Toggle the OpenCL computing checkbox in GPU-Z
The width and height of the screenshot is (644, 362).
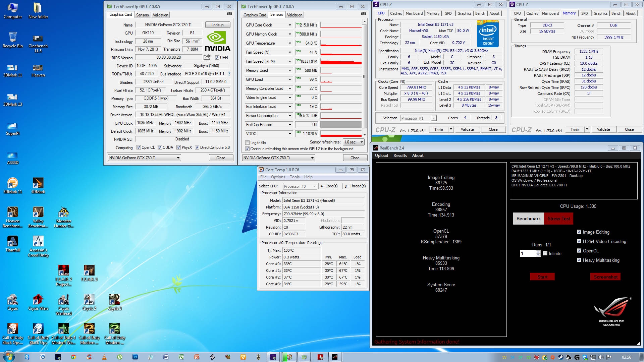tap(139, 147)
